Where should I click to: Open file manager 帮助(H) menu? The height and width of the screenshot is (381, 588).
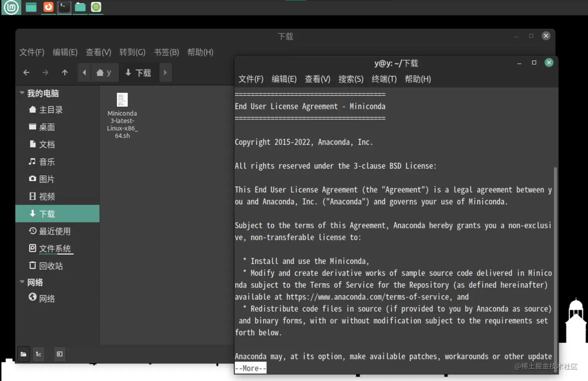click(x=200, y=52)
